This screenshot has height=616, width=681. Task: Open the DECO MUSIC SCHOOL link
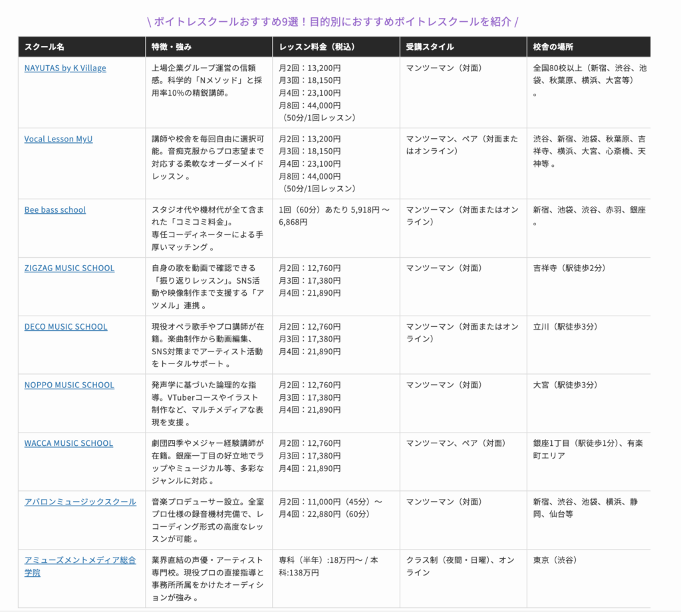[x=66, y=326]
